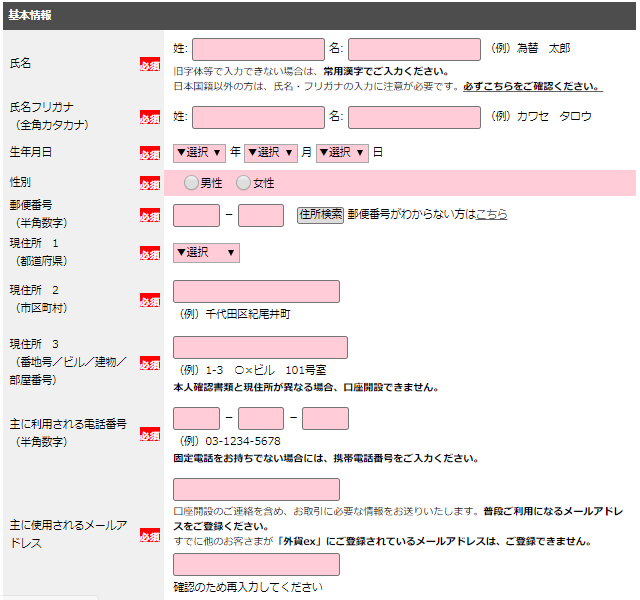Click the example name 為替 太郎
The width and height of the screenshot is (640, 600).
tap(544, 49)
